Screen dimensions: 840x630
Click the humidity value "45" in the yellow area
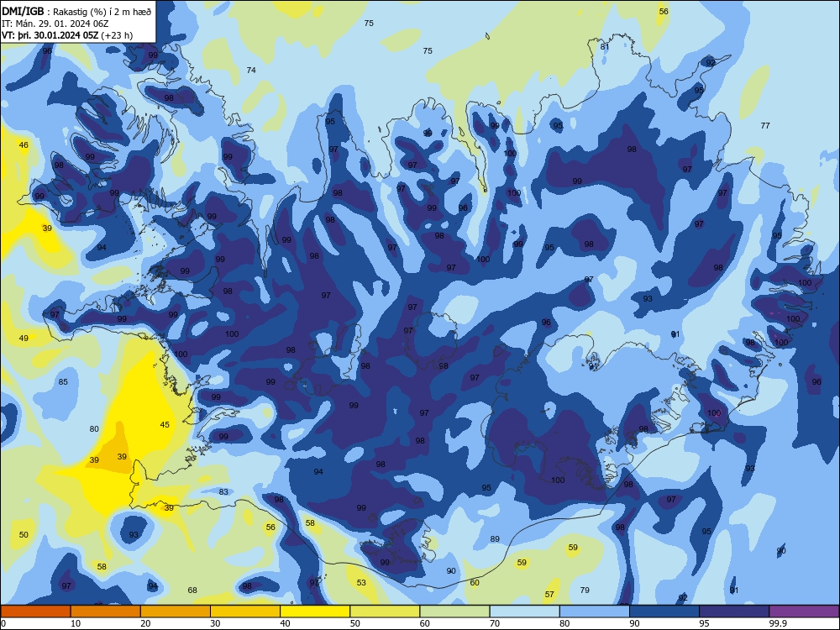click(x=165, y=425)
